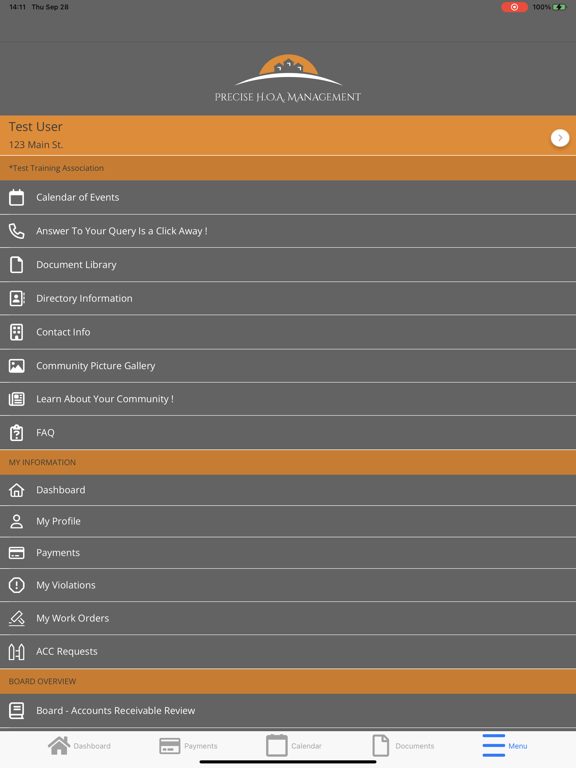
Task: Tap the Community Picture Gallery image icon
Action: tap(17, 366)
